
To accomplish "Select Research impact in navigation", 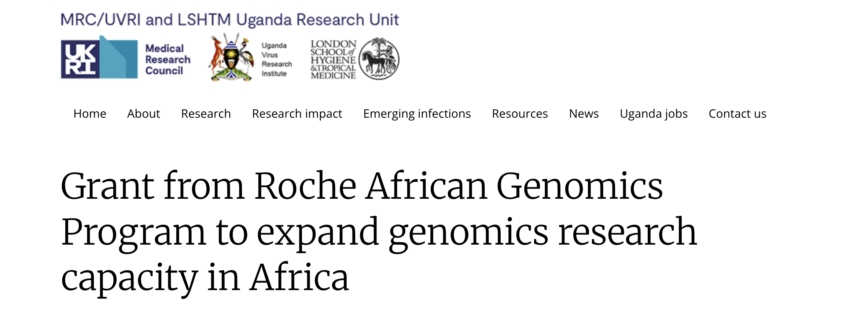I will 297,114.
